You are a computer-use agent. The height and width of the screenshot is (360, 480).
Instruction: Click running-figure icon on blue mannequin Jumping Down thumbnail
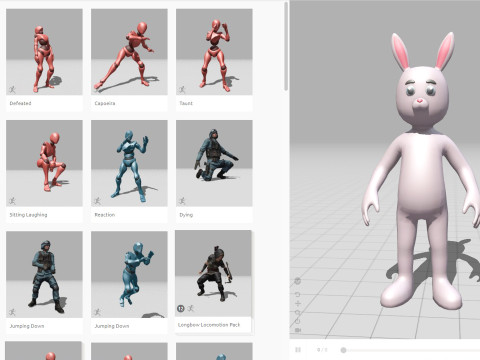tap(97, 312)
